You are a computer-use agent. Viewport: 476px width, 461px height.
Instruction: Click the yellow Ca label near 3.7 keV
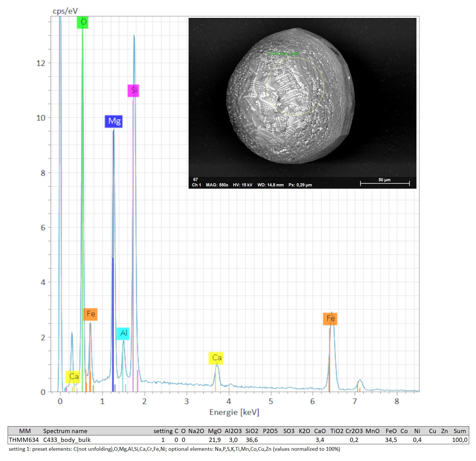(x=216, y=358)
